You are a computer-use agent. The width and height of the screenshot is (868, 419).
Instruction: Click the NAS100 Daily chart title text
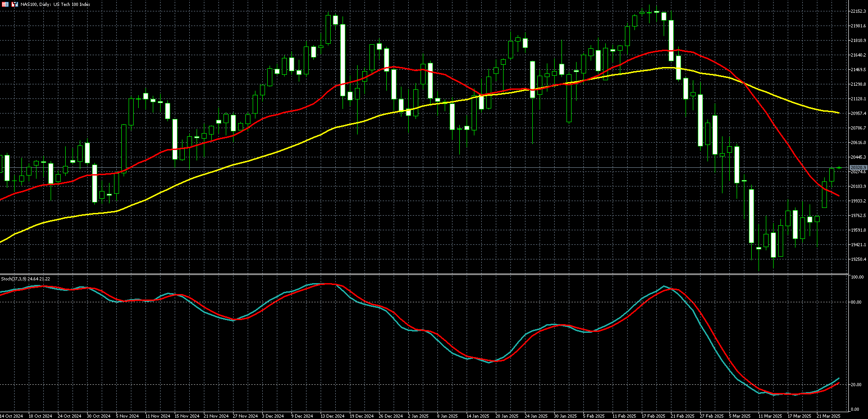click(x=55, y=5)
